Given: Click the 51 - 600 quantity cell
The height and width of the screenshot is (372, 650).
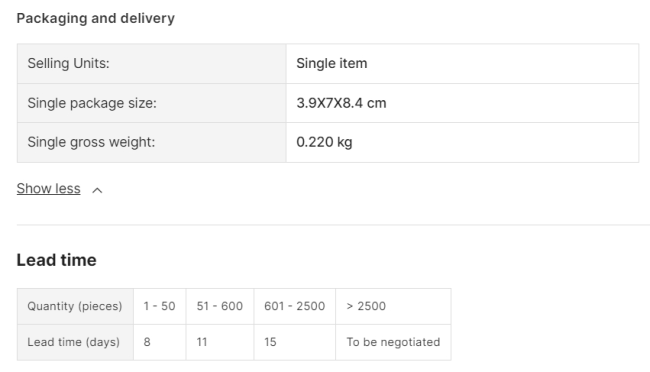Looking at the screenshot, I should coord(220,306).
